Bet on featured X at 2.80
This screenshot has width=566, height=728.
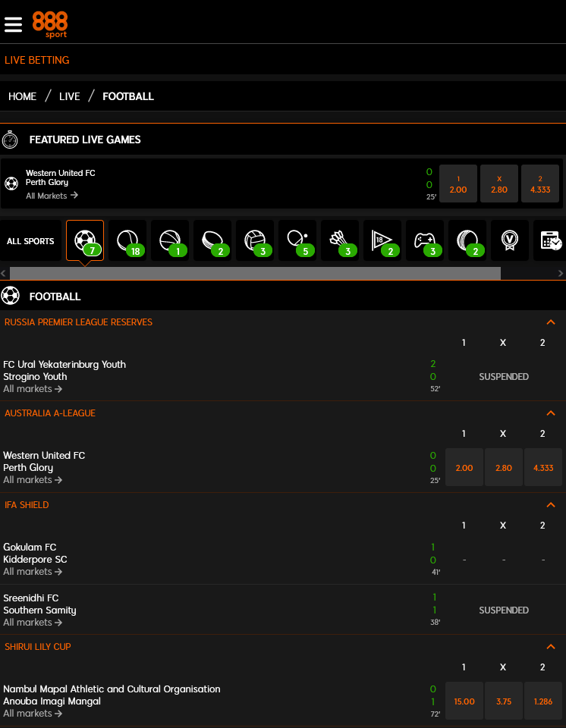coord(499,184)
